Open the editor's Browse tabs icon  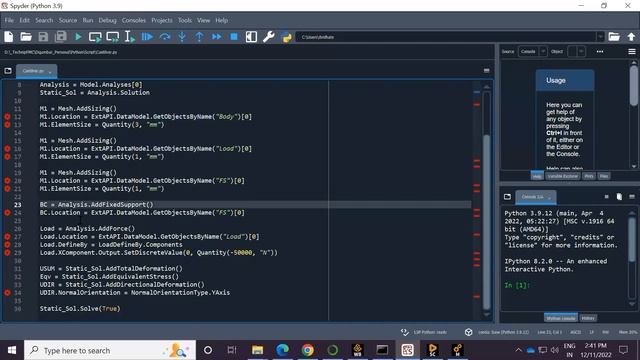(x=8, y=71)
